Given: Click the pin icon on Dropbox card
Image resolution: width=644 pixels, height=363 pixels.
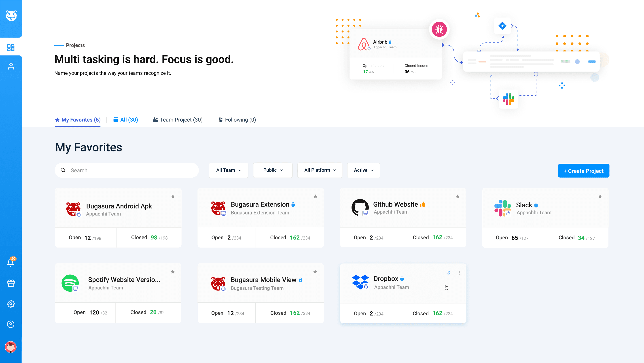Looking at the screenshot, I should click(x=449, y=273).
